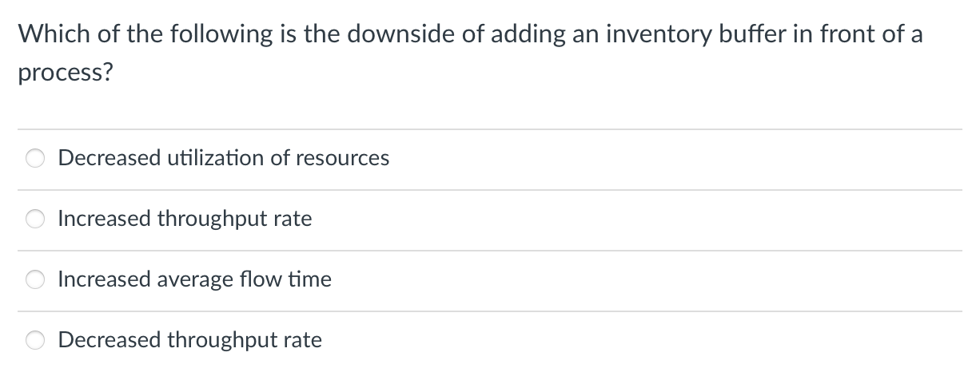Select the radio button for Decreased utilization of resources

pyautogui.click(x=37, y=159)
